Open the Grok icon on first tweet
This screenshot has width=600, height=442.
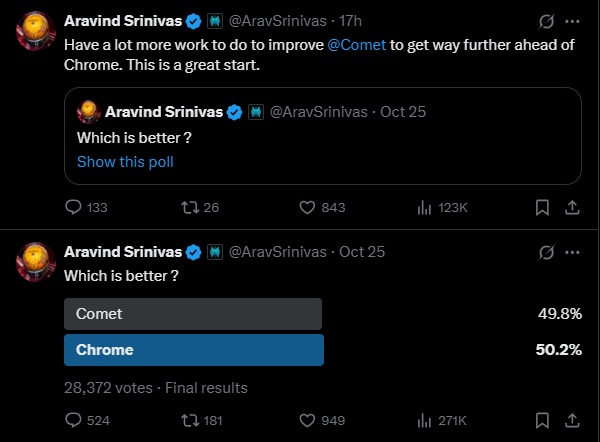pos(547,20)
